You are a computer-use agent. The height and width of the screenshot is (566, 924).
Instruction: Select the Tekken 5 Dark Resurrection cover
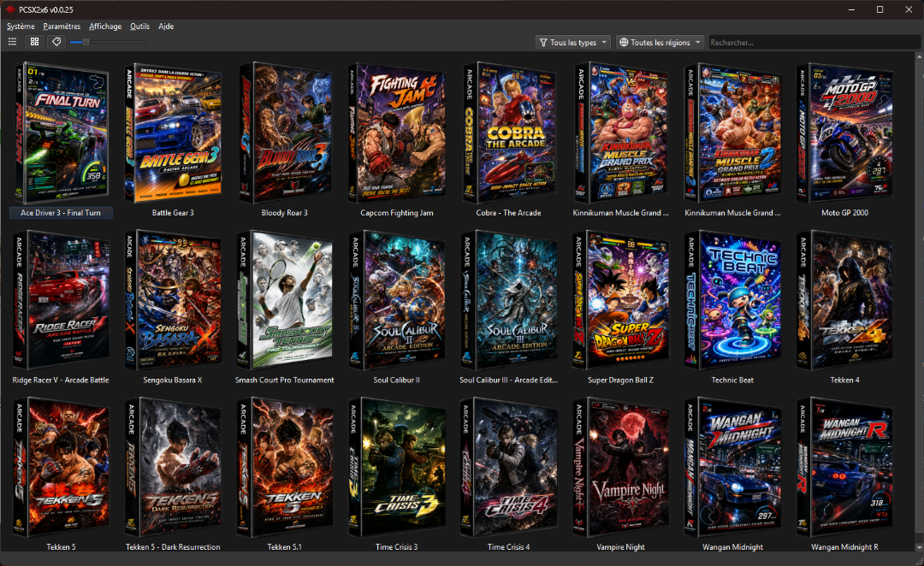point(173,467)
